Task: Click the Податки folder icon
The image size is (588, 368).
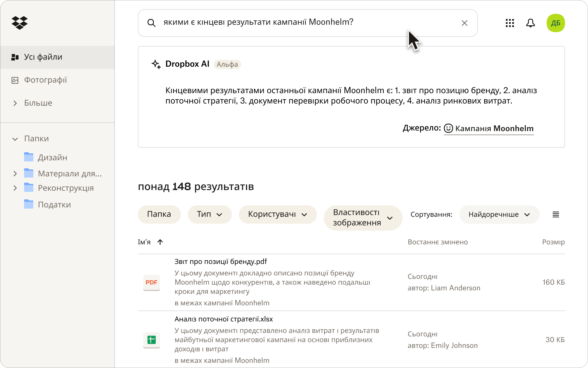Action: [x=29, y=204]
